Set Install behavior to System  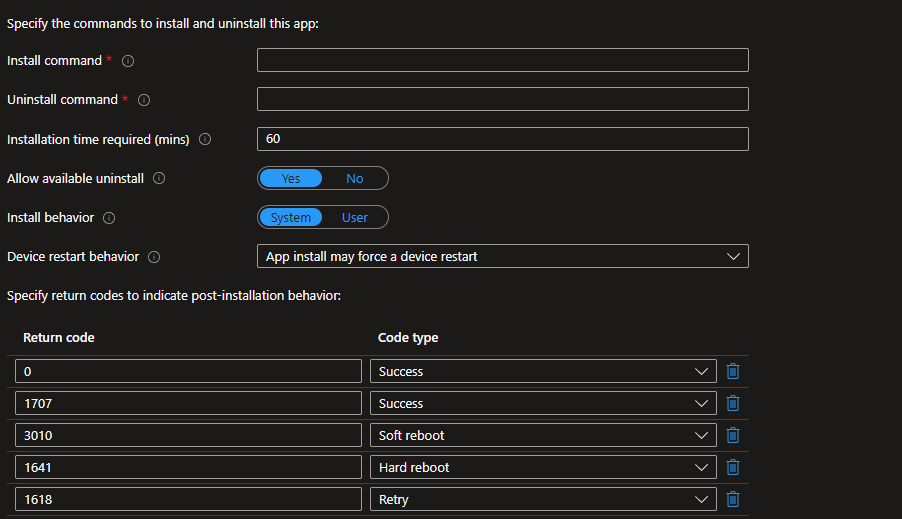click(291, 217)
